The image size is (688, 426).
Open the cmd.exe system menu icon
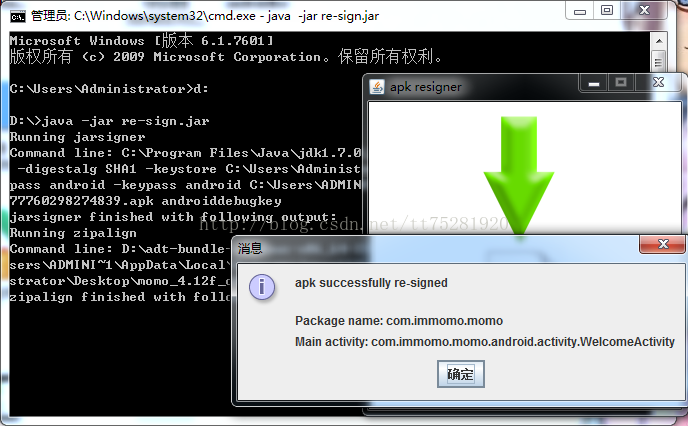pos(18,17)
